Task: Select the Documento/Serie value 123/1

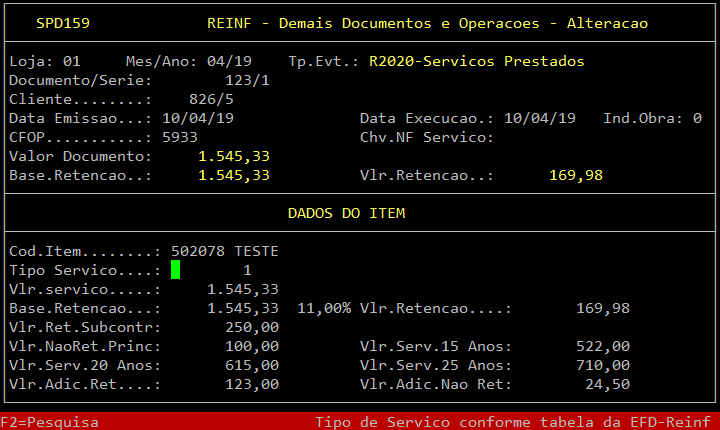Action: (248, 80)
